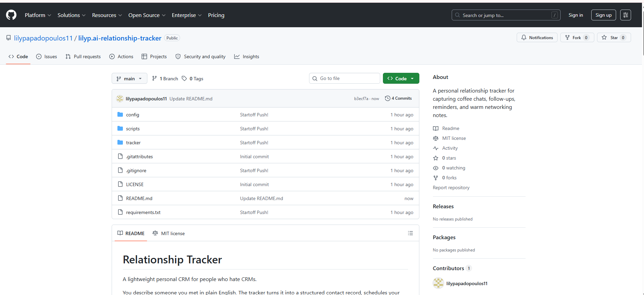The width and height of the screenshot is (644, 295).
Task: View the 4 Commits history
Action: coord(398,98)
